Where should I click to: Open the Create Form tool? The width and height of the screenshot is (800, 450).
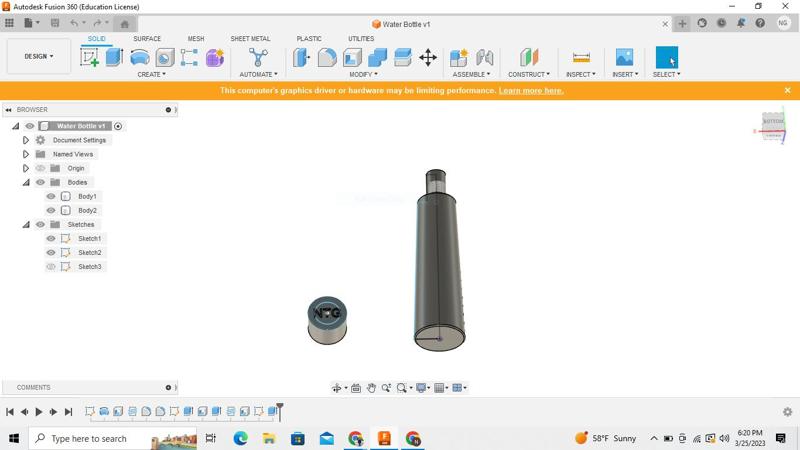point(215,57)
